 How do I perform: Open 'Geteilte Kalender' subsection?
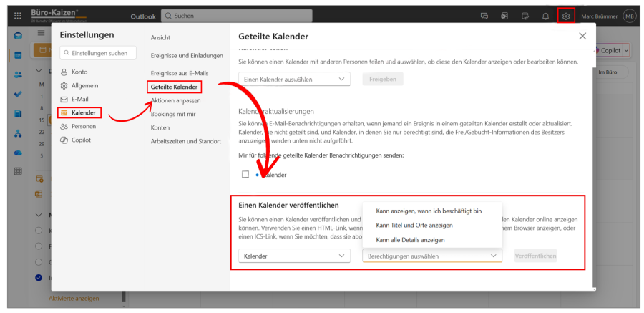tap(174, 87)
